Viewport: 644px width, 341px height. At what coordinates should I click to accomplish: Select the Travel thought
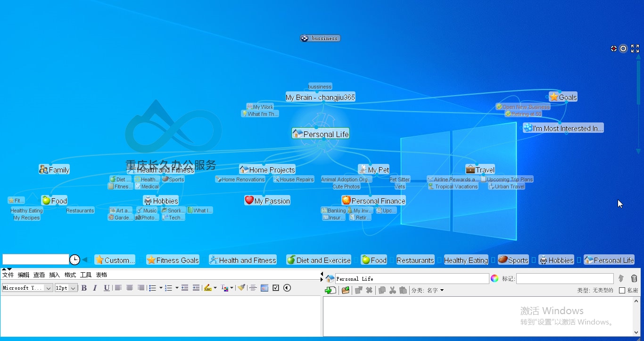pos(480,170)
